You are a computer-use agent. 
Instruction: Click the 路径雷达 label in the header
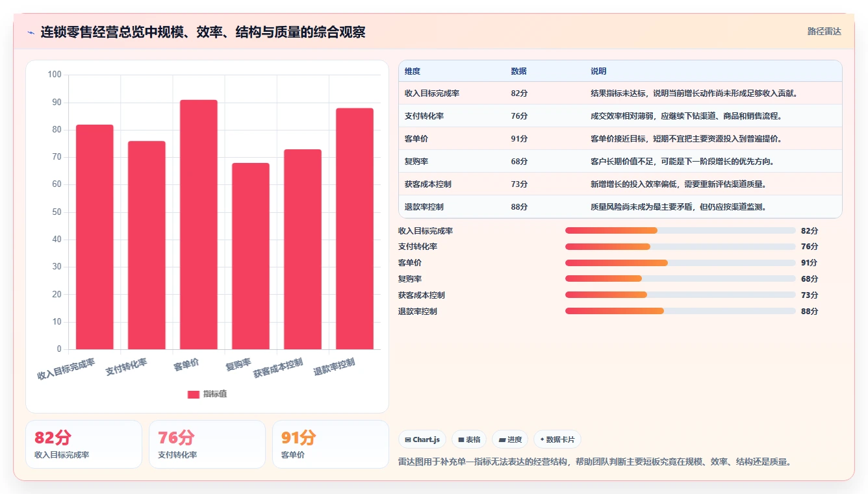click(824, 31)
